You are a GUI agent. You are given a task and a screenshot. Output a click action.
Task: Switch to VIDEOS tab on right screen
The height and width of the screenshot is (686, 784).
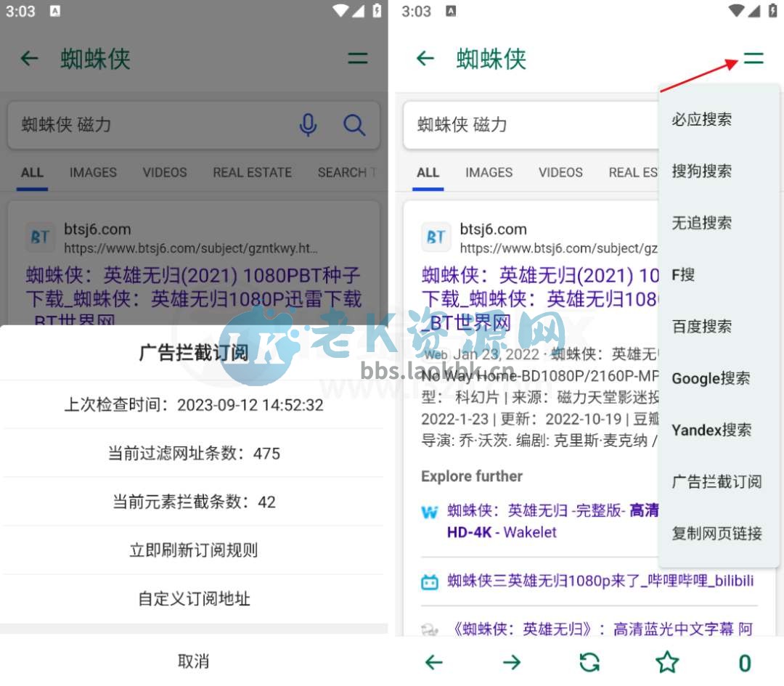[x=560, y=173]
